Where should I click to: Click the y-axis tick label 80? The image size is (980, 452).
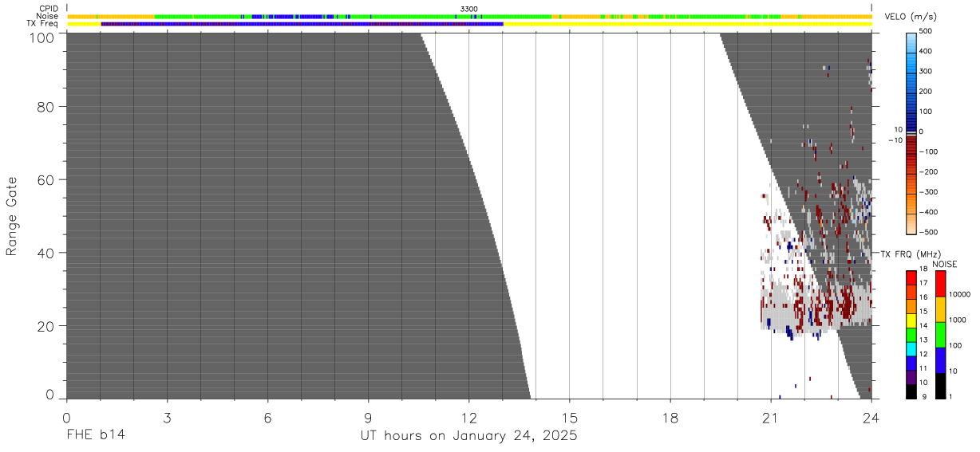45,106
